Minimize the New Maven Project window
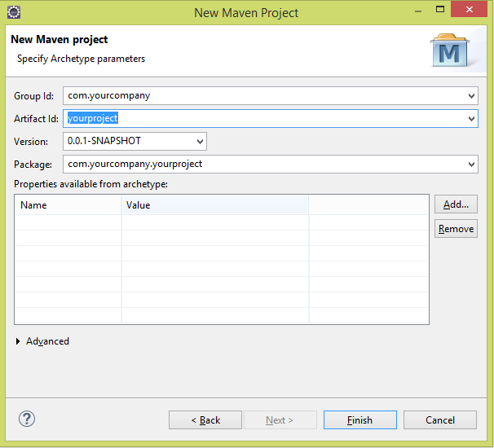 click(x=418, y=11)
